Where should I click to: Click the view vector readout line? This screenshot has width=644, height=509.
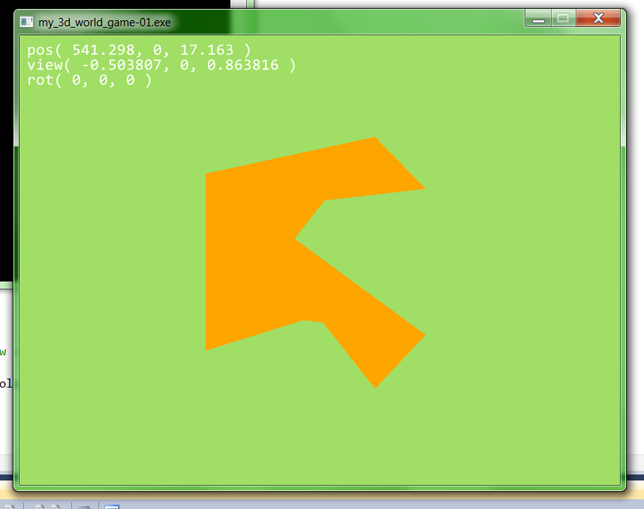[x=161, y=64]
